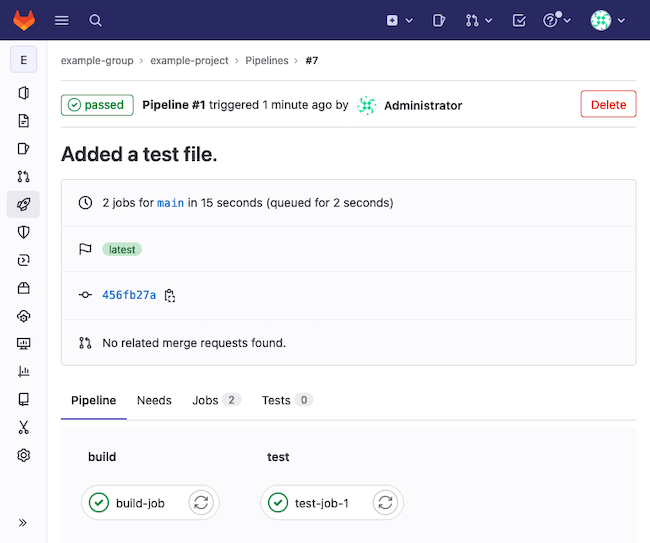Copy commit SHA with clipboard icon

170,295
